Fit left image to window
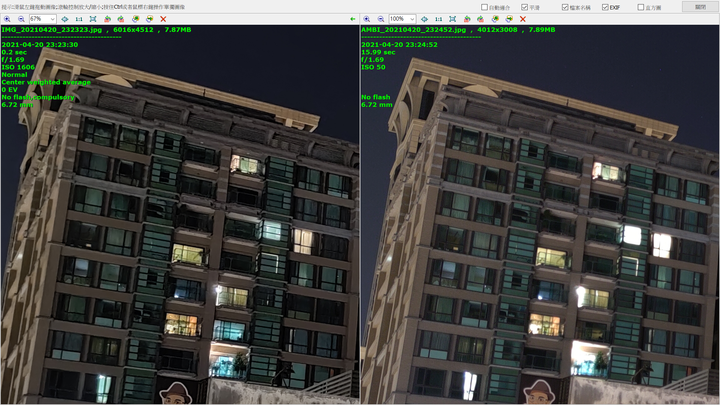The width and height of the screenshot is (720, 405). pos(93,19)
